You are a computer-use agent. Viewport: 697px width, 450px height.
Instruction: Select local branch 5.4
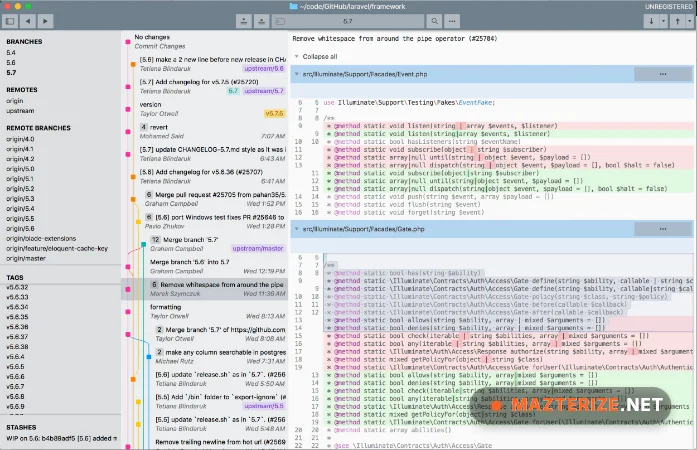tap(11, 52)
